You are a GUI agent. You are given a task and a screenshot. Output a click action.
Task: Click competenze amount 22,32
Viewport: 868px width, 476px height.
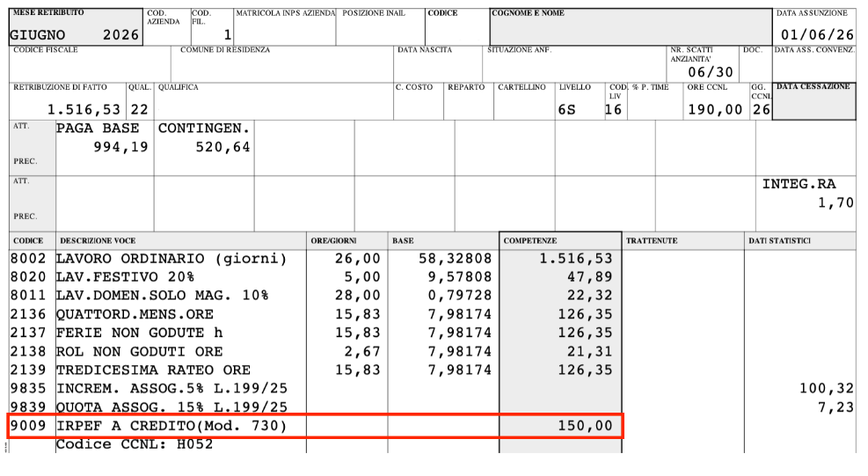pyautogui.click(x=589, y=296)
